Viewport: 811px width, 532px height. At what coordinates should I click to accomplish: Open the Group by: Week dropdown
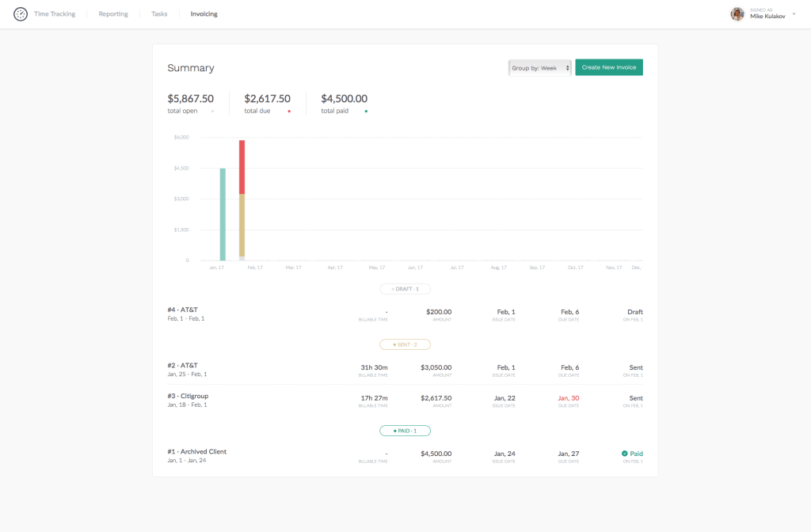pyautogui.click(x=539, y=67)
